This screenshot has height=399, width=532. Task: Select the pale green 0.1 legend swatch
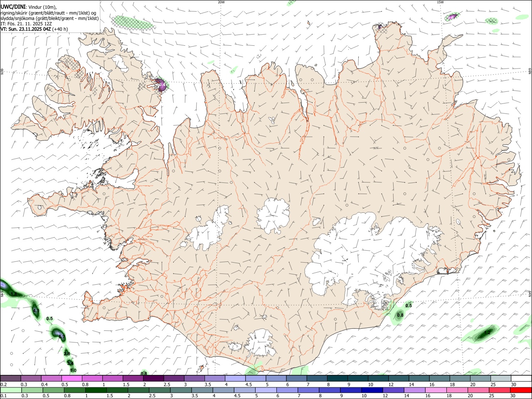10,390
